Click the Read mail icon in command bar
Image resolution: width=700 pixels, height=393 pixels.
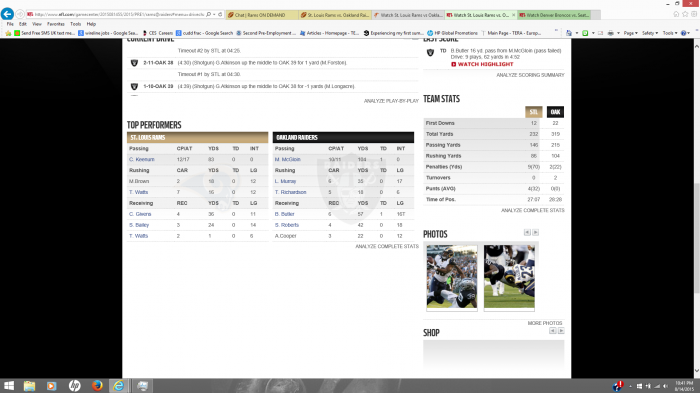coord(600,33)
